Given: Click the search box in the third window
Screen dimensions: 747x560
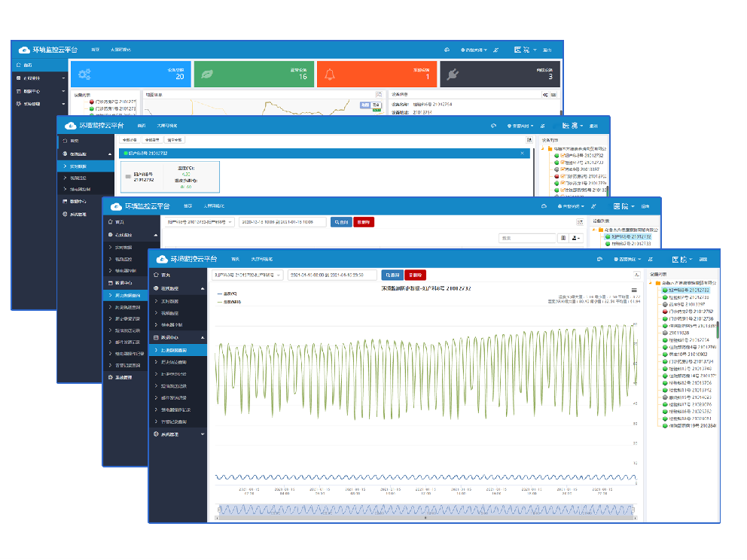Looking at the screenshot, I should pos(526,238).
